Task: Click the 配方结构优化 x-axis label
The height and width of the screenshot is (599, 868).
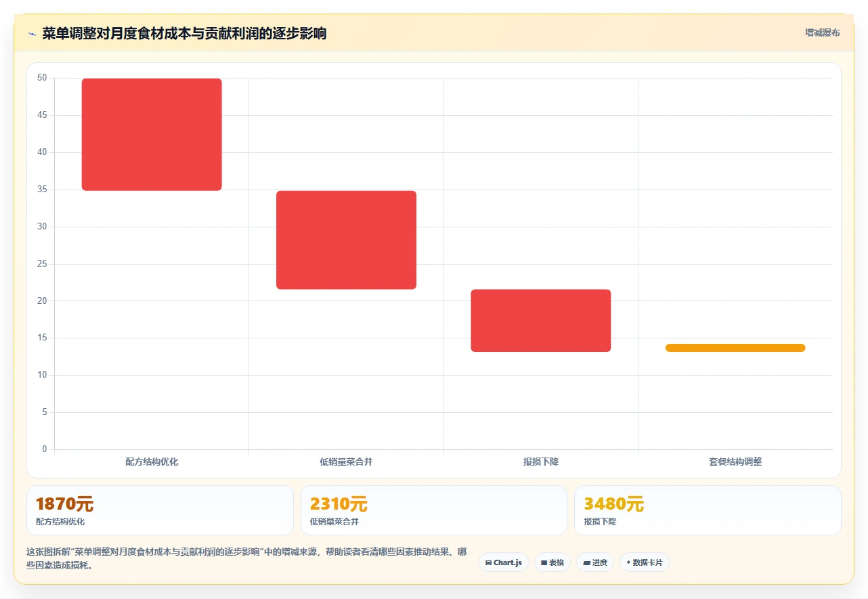Action: (x=152, y=462)
